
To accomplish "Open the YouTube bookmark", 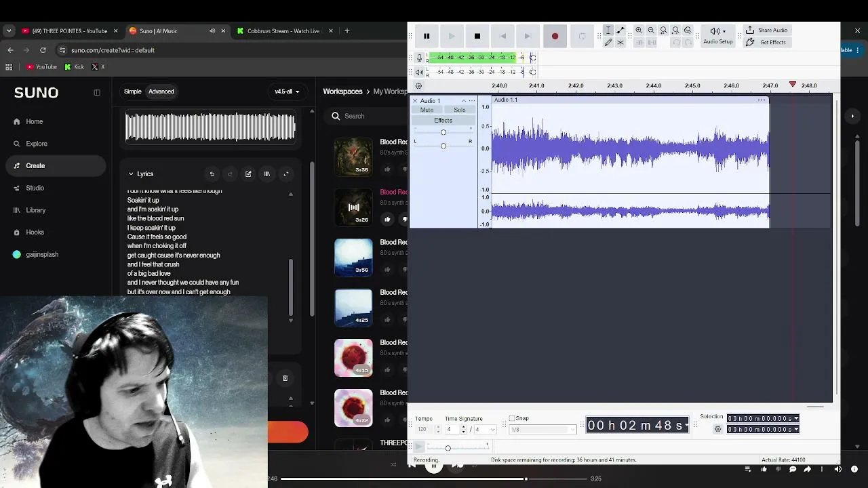I will pos(41,66).
